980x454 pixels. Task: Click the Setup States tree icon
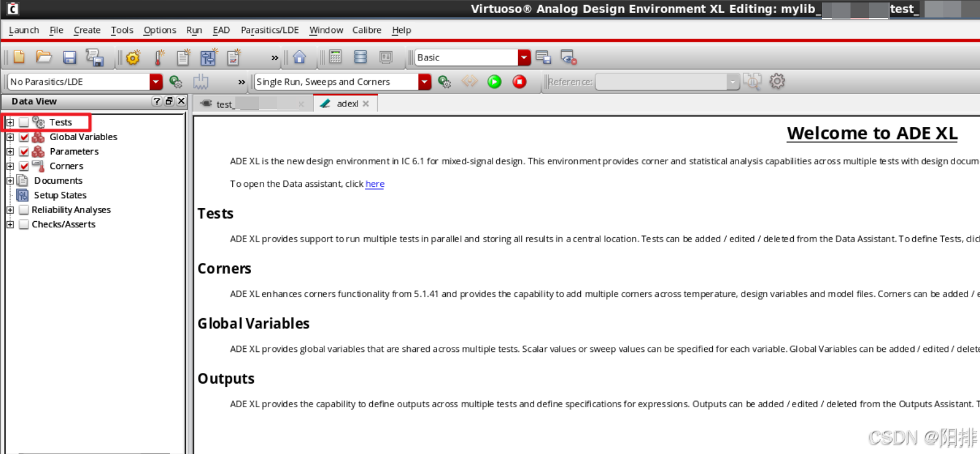click(23, 195)
